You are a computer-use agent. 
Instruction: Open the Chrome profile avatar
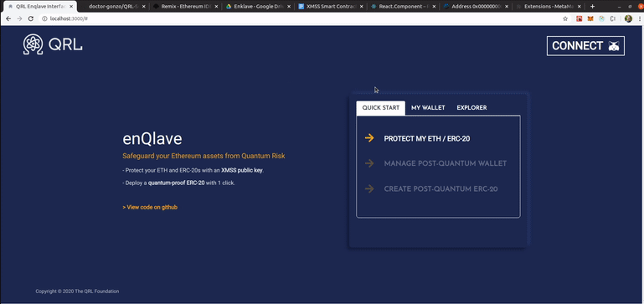[x=628, y=19]
